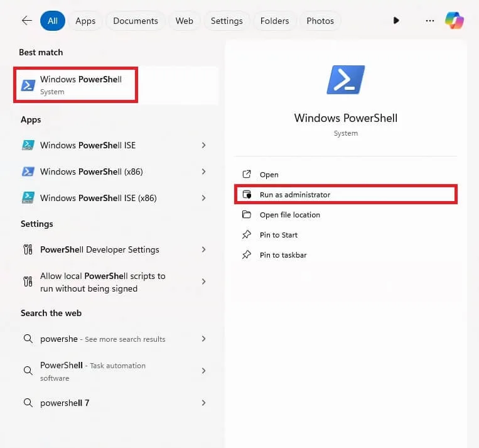Choose Pin to Start
This screenshot has width=479, height=448.
279,235
